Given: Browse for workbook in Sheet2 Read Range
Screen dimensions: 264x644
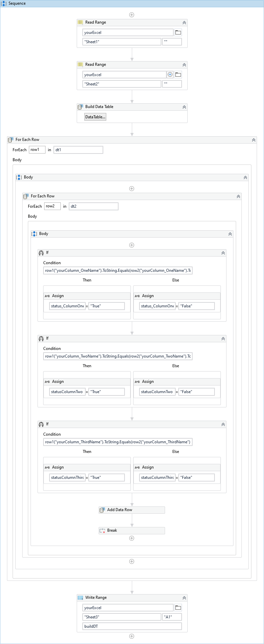Looking at the screenshot, I should click(178, 75).
